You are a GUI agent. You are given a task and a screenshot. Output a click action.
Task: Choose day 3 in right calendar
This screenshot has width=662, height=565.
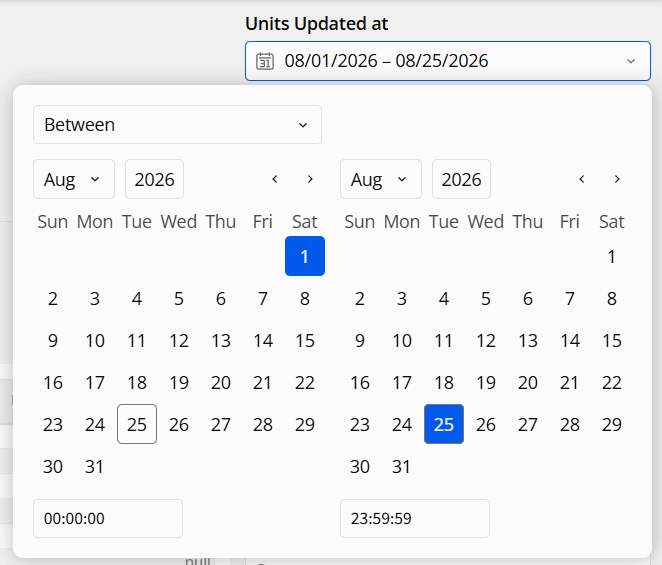pos(402,299)
